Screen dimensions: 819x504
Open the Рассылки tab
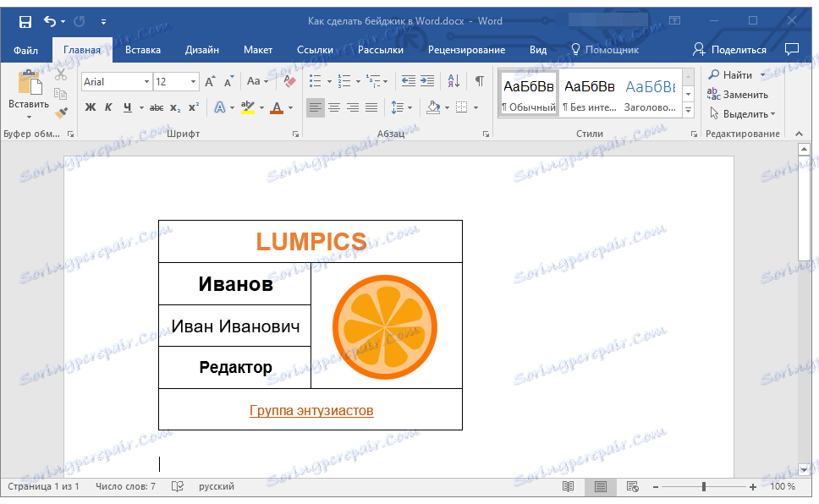380,50
